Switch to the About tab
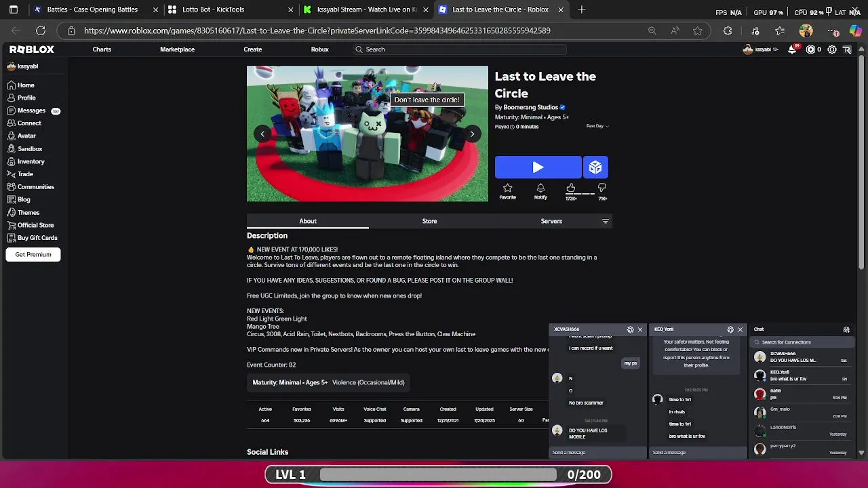The height and width of the screenshot is (488, 868). (308, 221)
